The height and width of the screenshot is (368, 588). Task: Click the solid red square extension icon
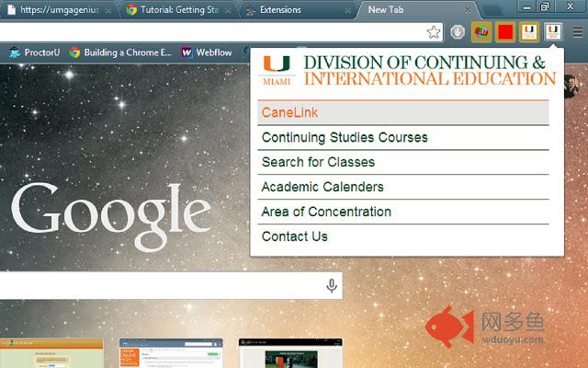(x=505, y=32)
